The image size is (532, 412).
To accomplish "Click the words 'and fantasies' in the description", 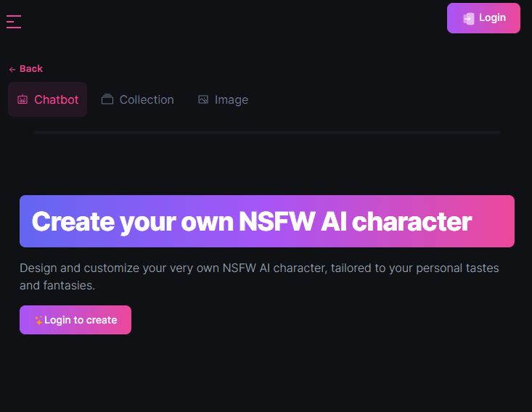I will point(57,286).
